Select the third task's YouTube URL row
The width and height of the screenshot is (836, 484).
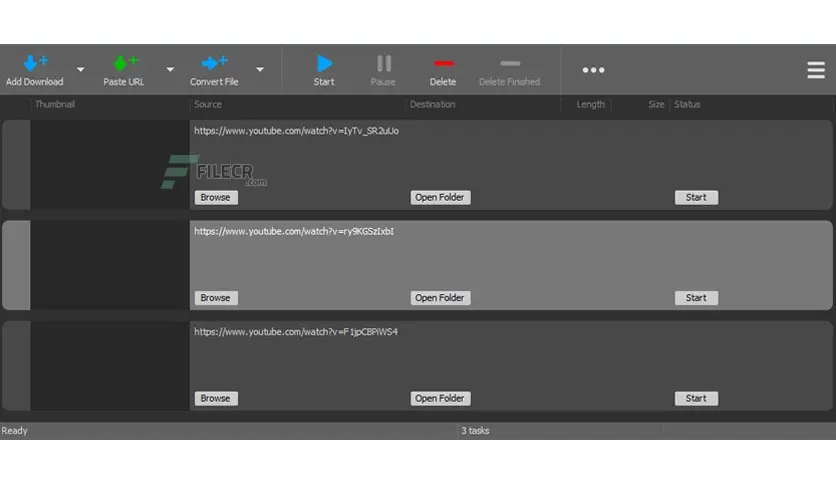point(296,332)
